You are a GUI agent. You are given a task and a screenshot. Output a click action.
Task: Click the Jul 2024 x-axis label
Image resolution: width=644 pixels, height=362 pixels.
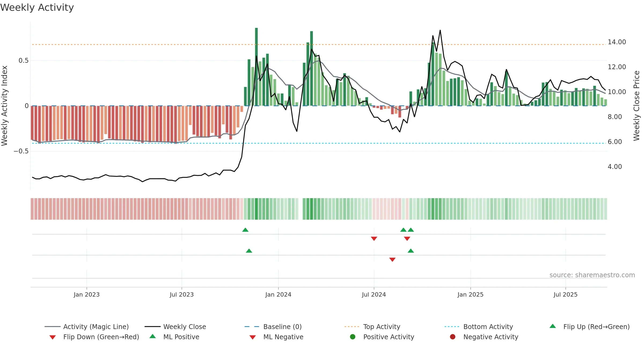pos(374,295)
